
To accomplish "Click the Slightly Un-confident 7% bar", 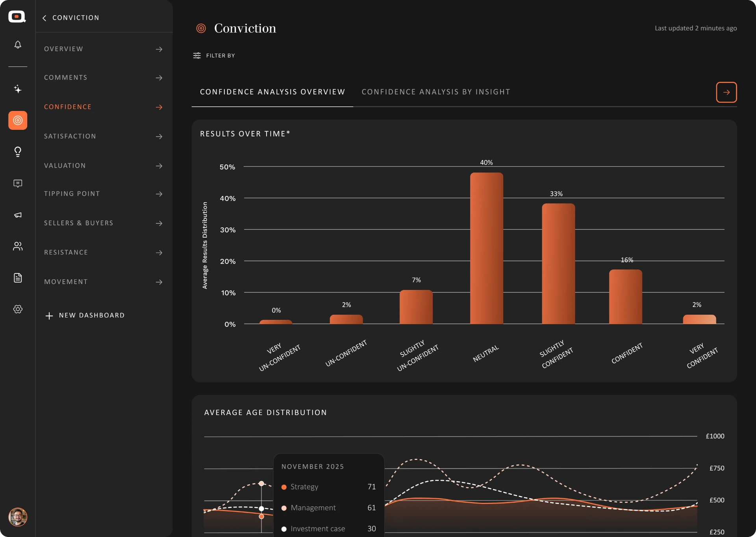I will [x=416, y=307].
